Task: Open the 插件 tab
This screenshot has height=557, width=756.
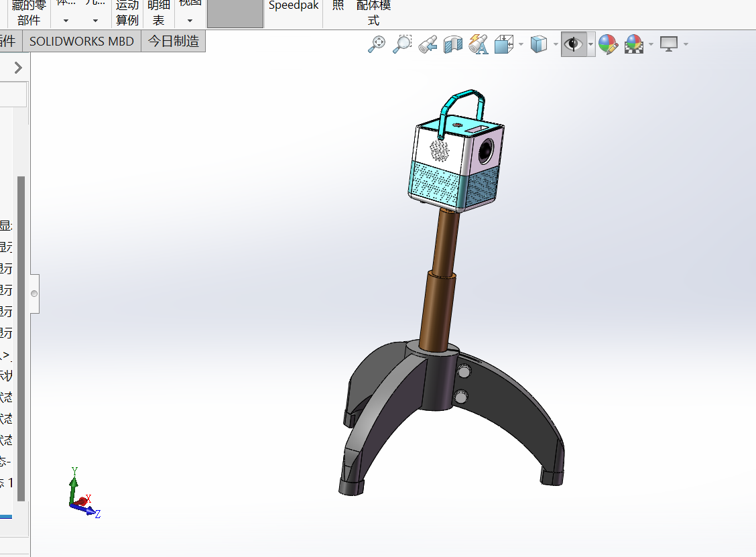Action: click(9, 41)
